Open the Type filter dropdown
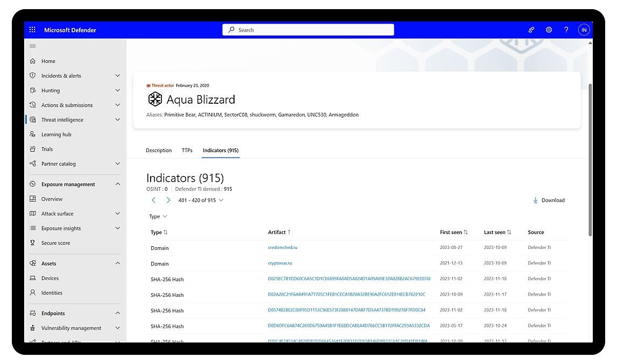 click(158, 217)
